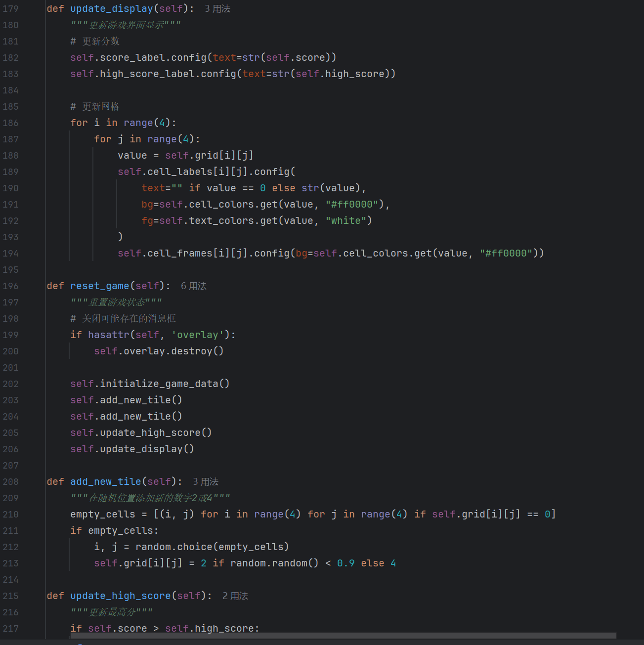Click the add_new_tile function name in its definition
Viewport: 644px width, 645px height.
click(x=106, y=482)
